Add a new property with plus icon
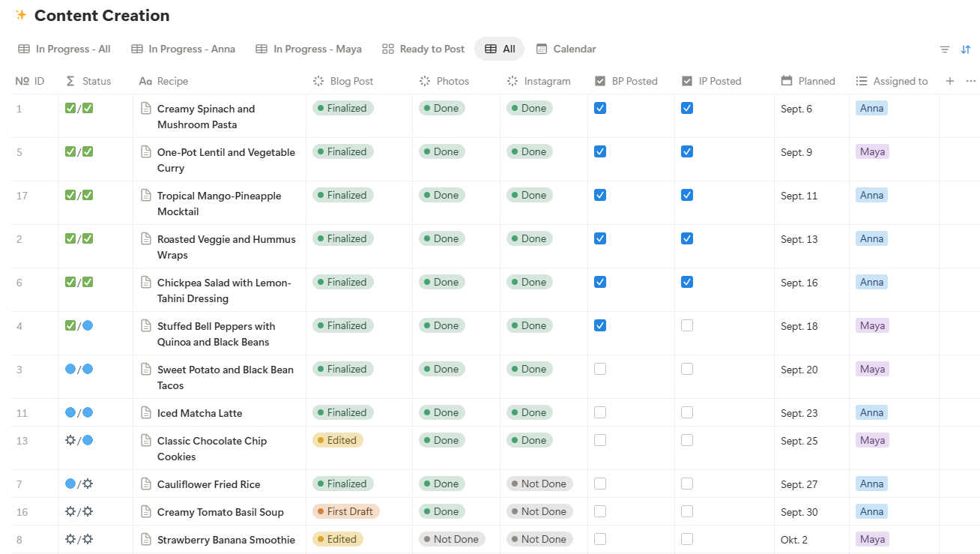This screenshot has height=554, width=980. point(950,81)
